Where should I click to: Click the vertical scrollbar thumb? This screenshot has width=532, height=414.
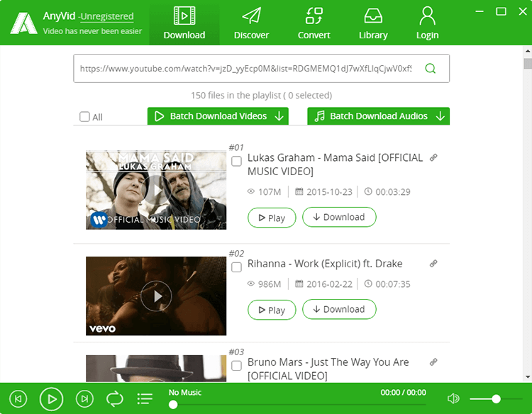point(528,63)
